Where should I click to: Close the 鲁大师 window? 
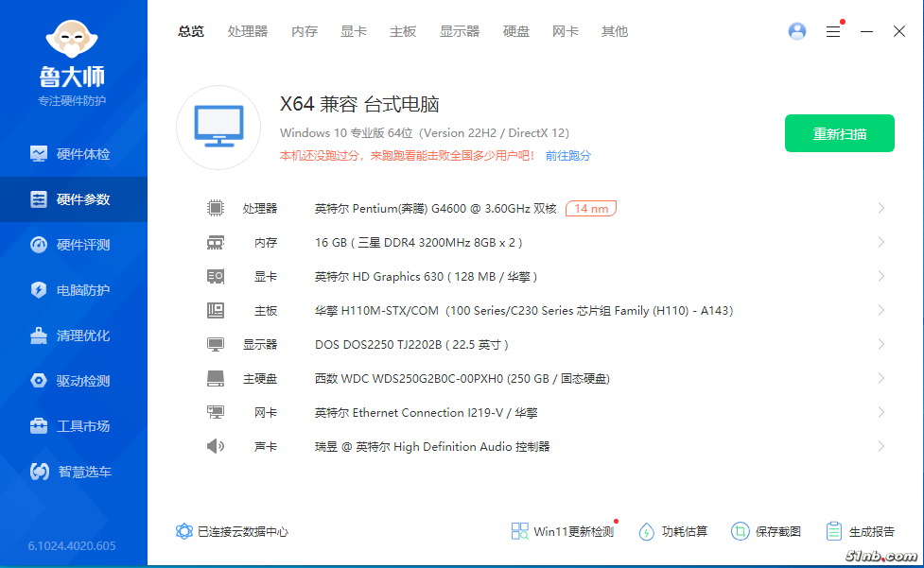[899, 31]
